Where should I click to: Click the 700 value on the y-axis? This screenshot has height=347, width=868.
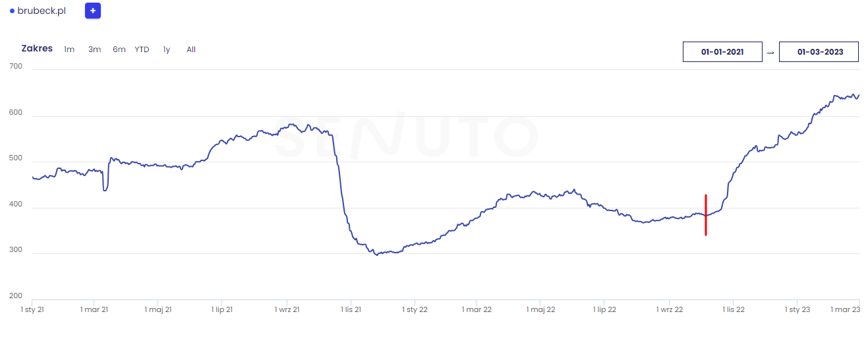click(16, 67)
